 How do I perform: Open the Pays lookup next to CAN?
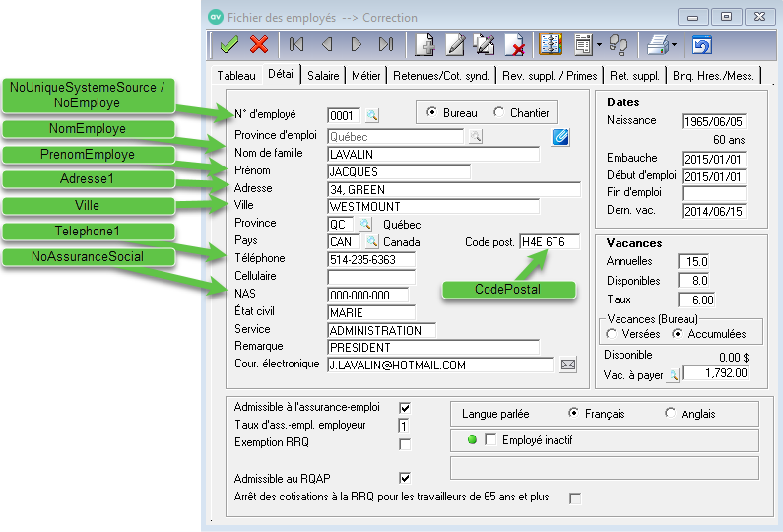[x=371, y=241]
